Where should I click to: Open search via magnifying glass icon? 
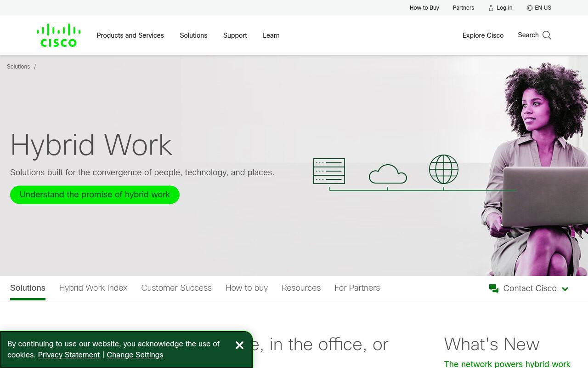point(547,35)
